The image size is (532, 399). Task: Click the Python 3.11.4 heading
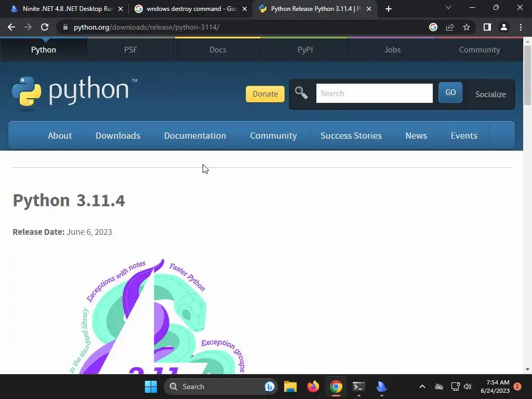click(69, 201)
